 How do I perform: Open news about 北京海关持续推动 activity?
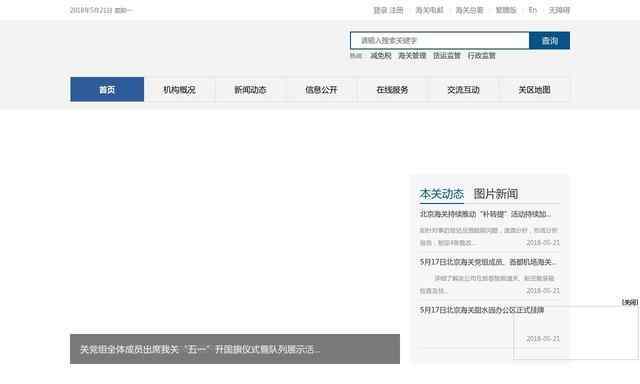pos(486,214)
